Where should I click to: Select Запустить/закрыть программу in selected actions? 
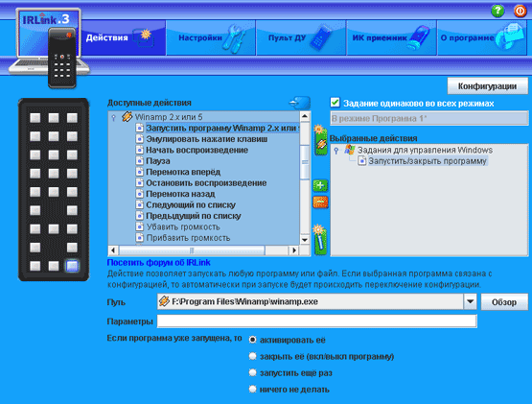[428, 160]
